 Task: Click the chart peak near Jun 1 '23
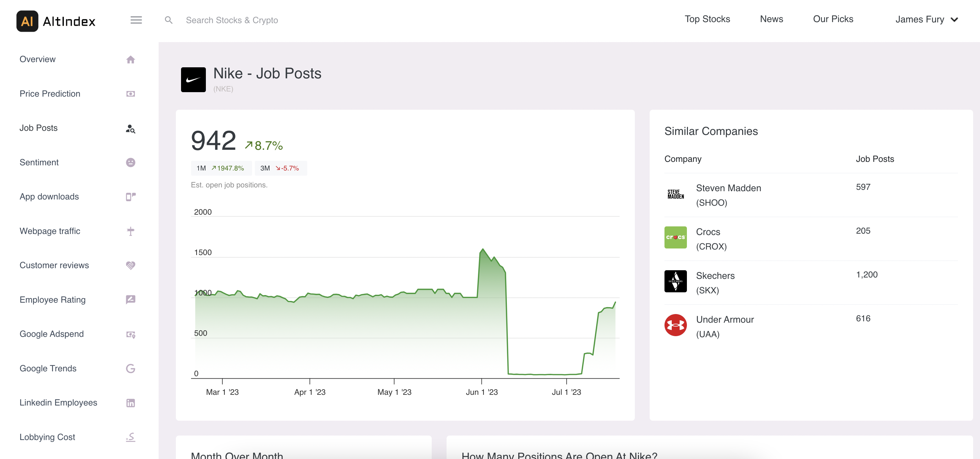click(483, 249)
